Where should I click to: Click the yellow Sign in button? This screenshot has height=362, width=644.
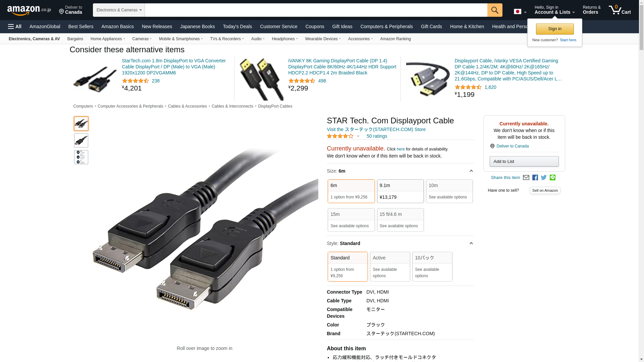coord(554,29)
